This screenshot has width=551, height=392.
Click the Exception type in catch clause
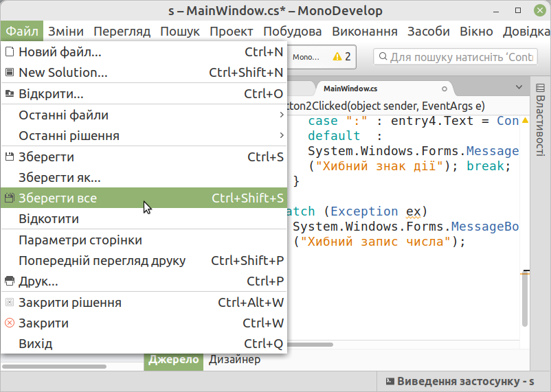[364, 211]
